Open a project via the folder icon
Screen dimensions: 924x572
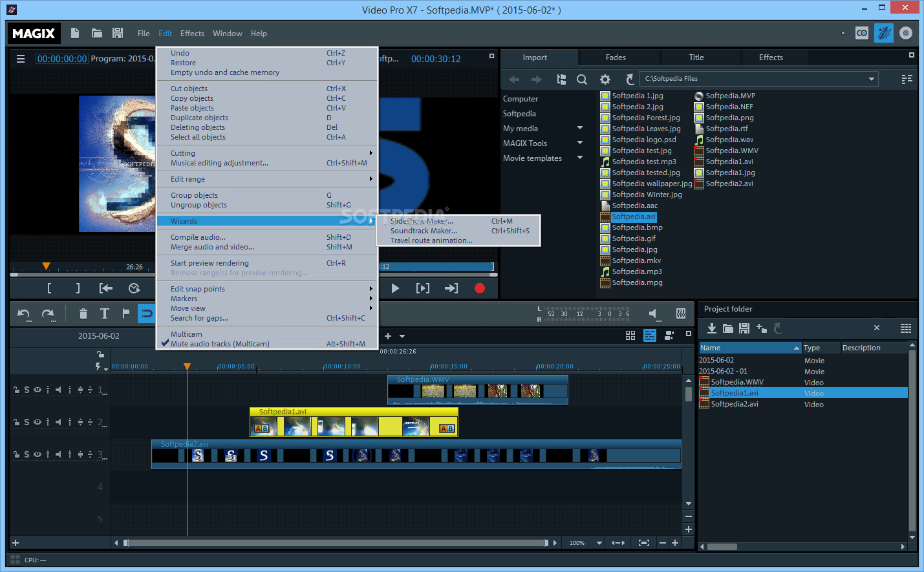tap(97, 33)
